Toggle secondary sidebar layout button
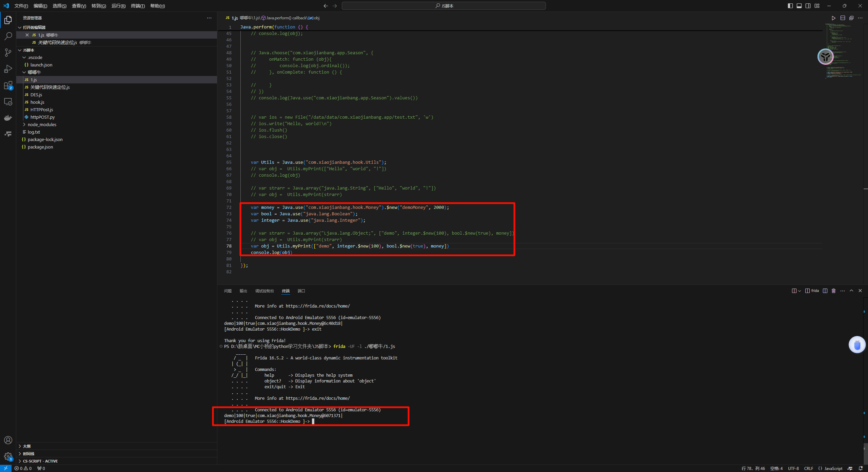The width and height of the screenshot is (868, 472). point(808,6)
